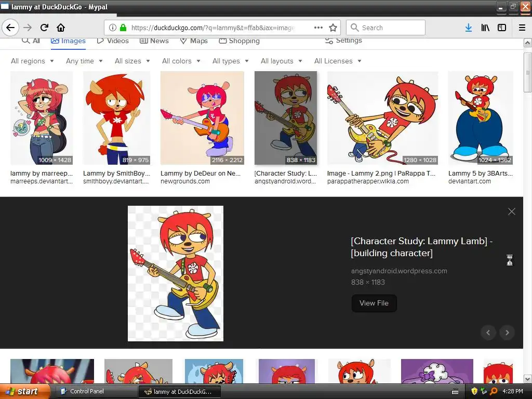The width and height of the screenshot is (532, 399).
Task: Click the page scrollbar up arrow
Action: [x=527, y=43]
